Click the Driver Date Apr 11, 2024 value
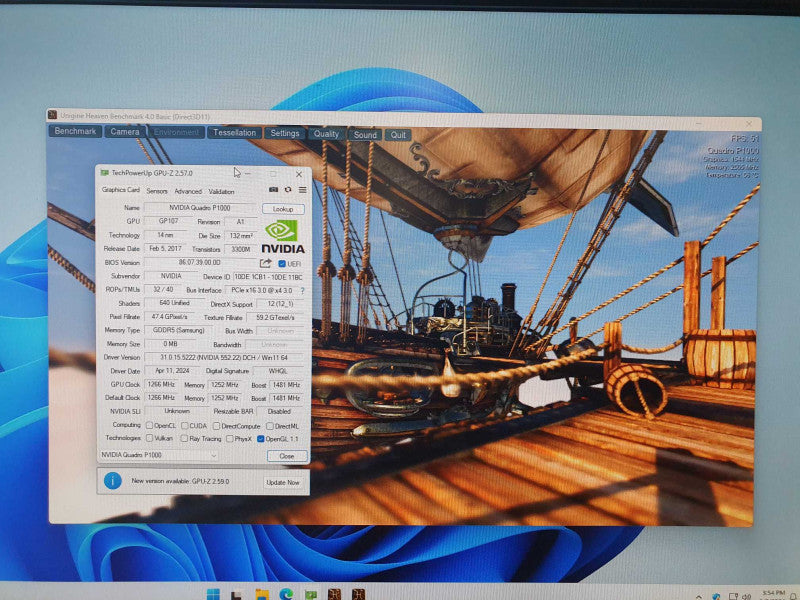The width and height of the screenshot is (800, 600). coord(171,371)
